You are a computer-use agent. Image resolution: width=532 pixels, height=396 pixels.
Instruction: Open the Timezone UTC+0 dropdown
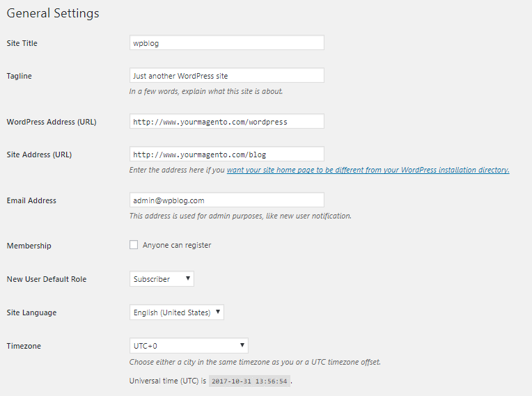click(x=189, y=346)
